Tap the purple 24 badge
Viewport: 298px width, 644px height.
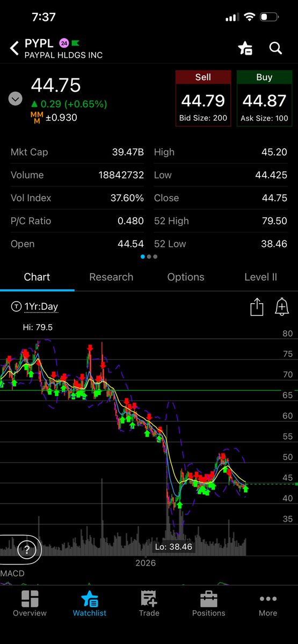tap(64, 43)
